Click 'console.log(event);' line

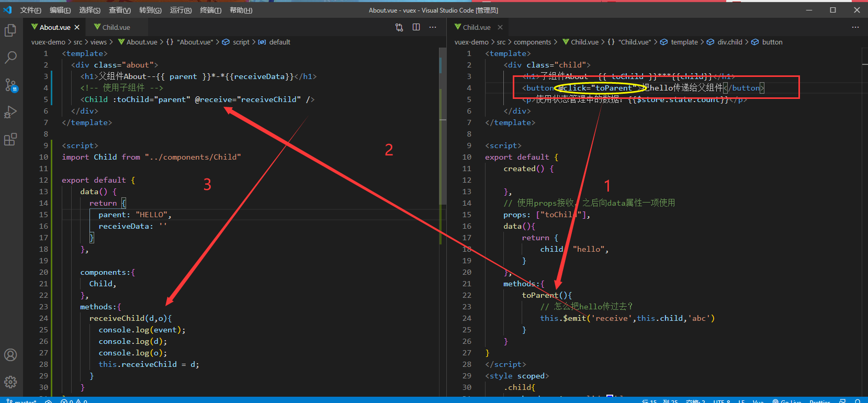(142, 330)
